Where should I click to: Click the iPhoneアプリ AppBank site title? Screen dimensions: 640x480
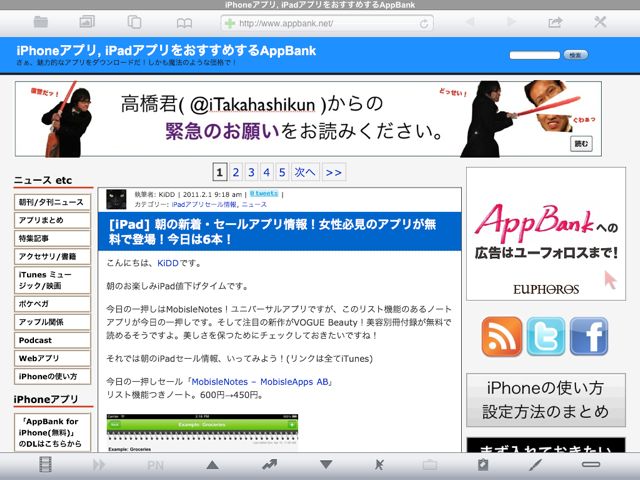[x=166, y=51]
